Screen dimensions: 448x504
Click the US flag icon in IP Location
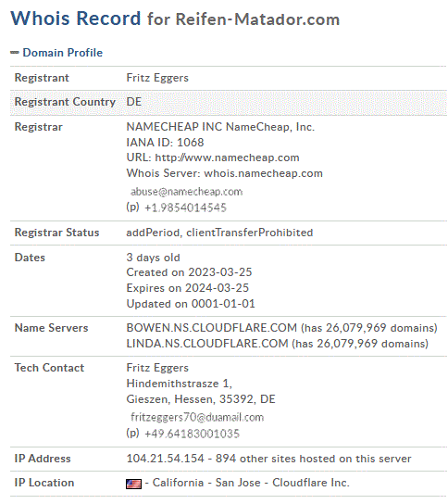133,484
